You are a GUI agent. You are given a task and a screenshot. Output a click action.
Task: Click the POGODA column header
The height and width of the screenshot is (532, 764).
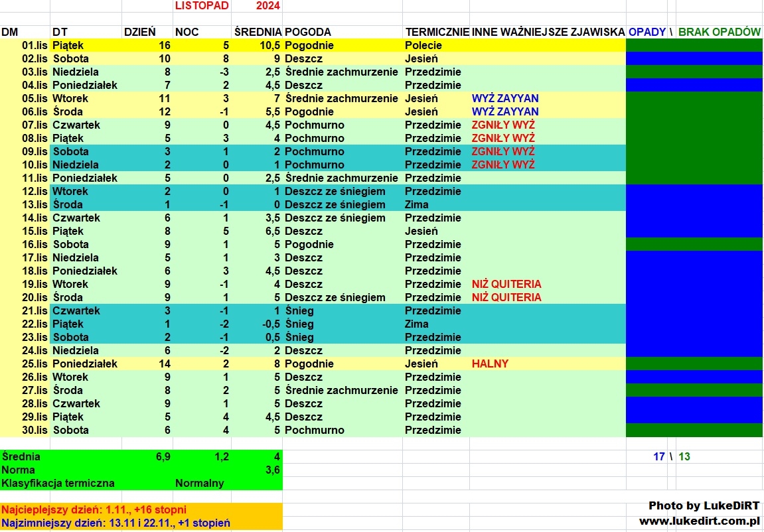(308, 32)
